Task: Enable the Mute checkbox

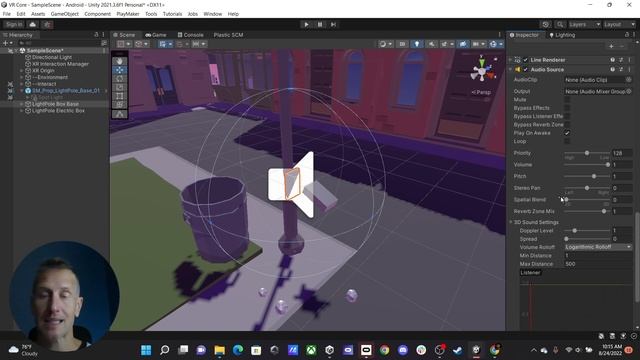Action: coord(567,100)
